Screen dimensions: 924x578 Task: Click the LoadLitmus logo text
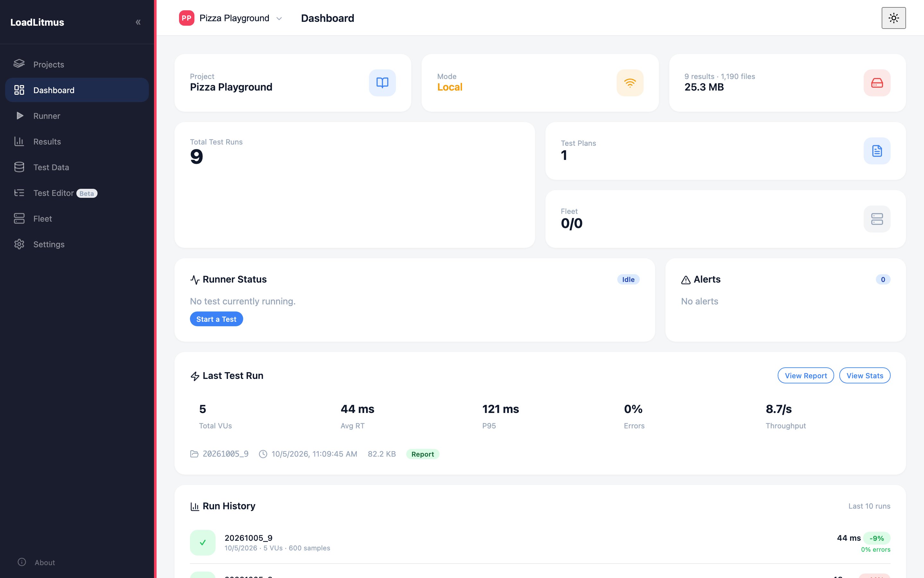[x=37, y=22]
